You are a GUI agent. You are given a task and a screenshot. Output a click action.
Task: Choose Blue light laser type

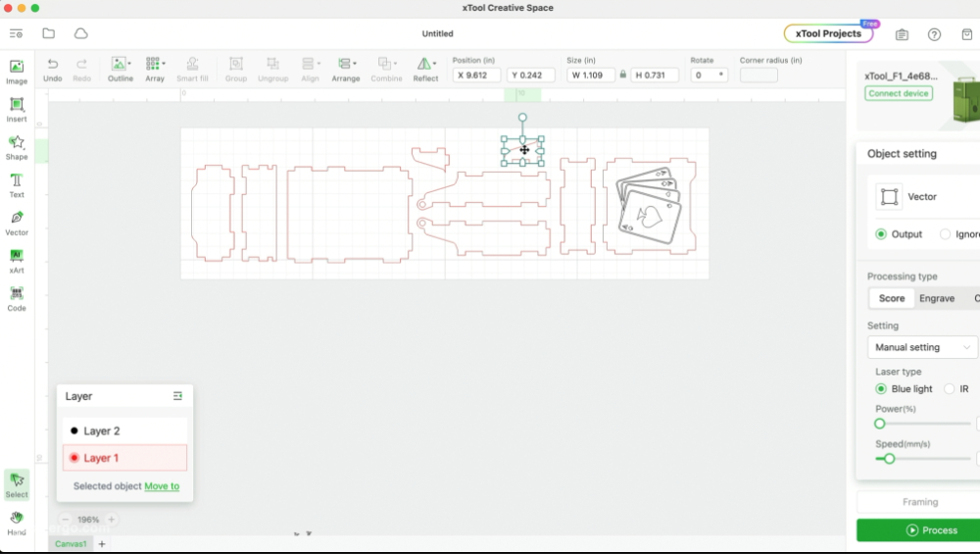pos(881,389)
